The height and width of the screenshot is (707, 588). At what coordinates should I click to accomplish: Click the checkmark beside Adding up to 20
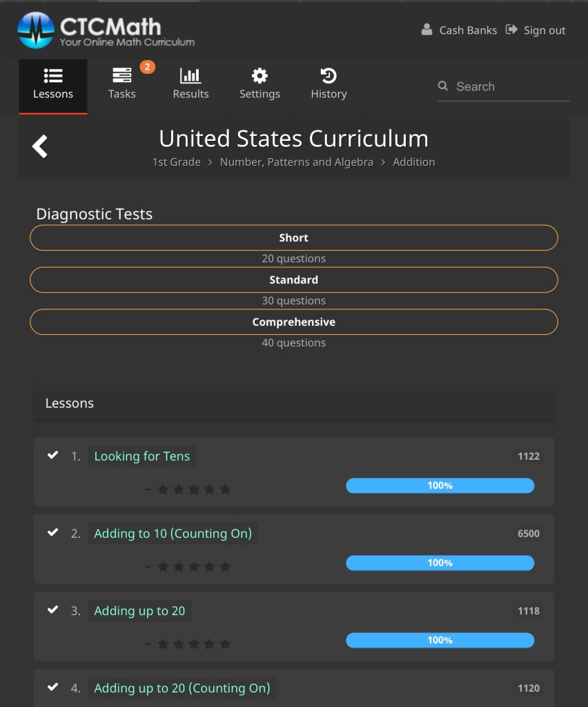pos(52,610)
